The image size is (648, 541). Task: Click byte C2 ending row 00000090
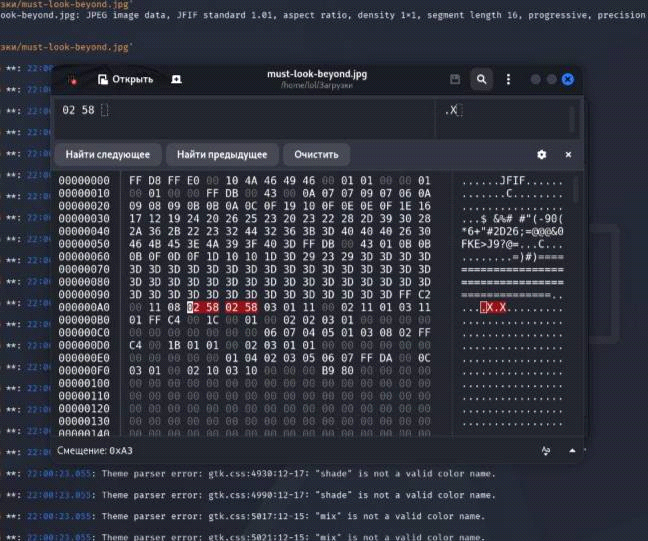(424, 295)
